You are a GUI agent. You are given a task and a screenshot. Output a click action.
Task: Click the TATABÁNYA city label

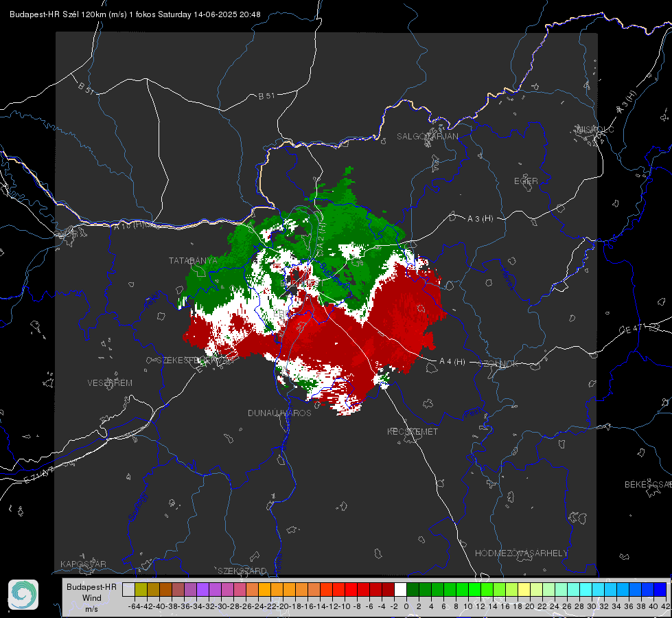click(x=193, y=260)
